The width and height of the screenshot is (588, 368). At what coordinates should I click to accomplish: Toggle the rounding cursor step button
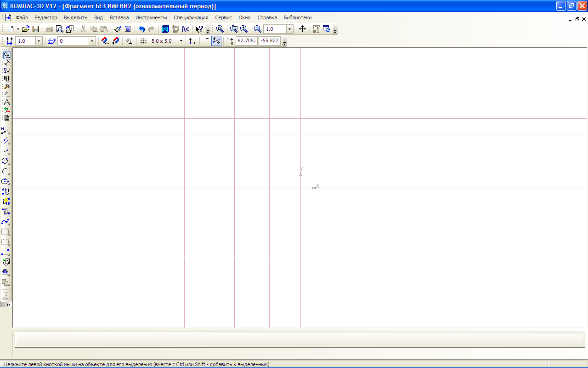pyautogui.click(x=216, y=41)
